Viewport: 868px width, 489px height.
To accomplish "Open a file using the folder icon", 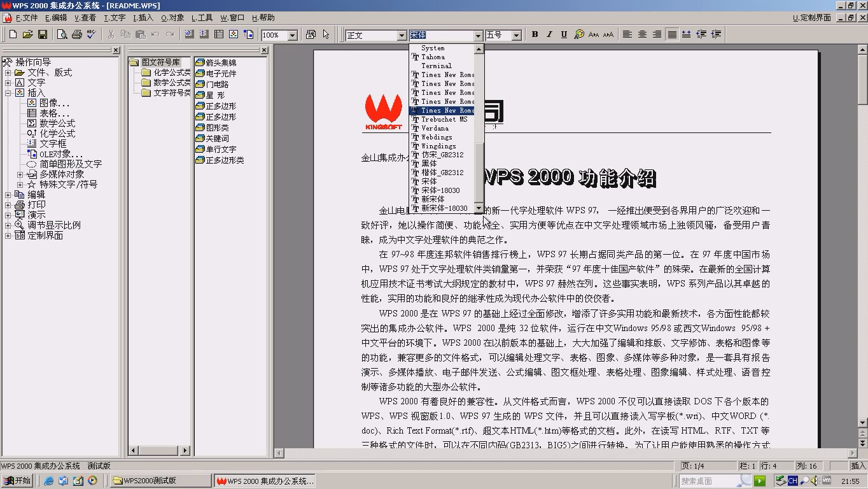I will point(27,34).
